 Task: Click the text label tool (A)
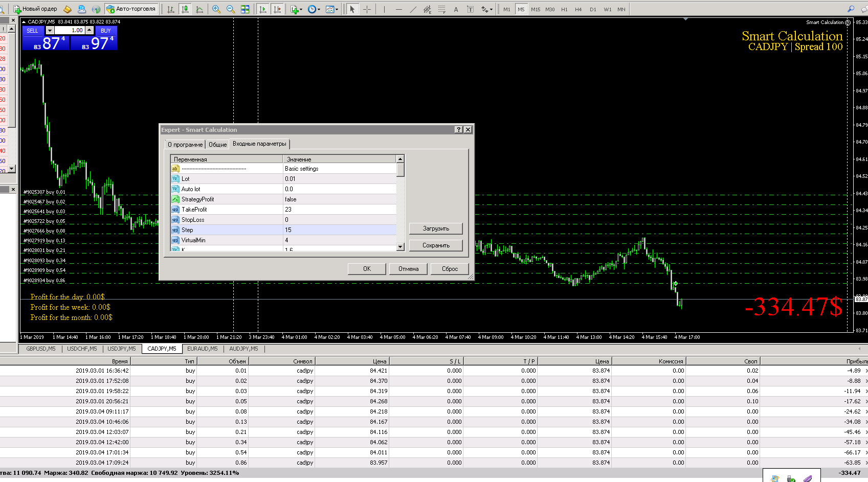click(x=456, y=9)
